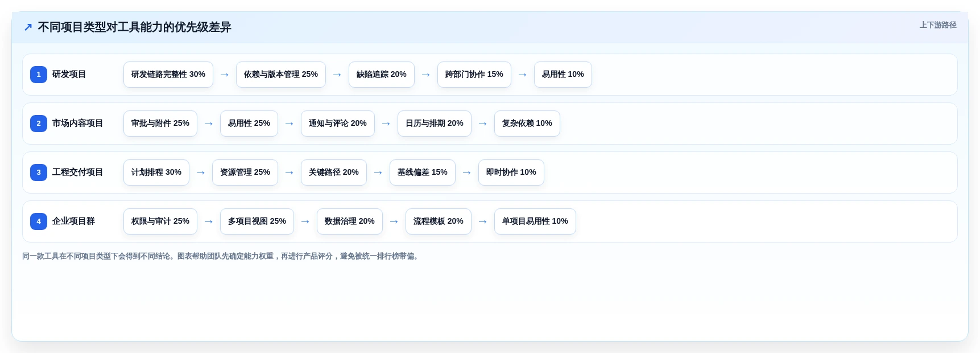The width and height of the screenshot is (980, 353).
Task: Click the number 1 badge for 研发项目
Action: (39, 75)
